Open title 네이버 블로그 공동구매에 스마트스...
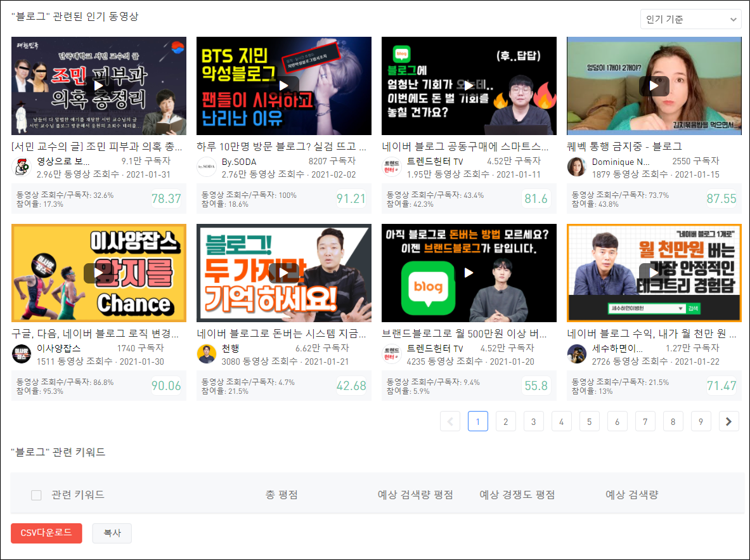The image size is (750, 560). (466, 147)
